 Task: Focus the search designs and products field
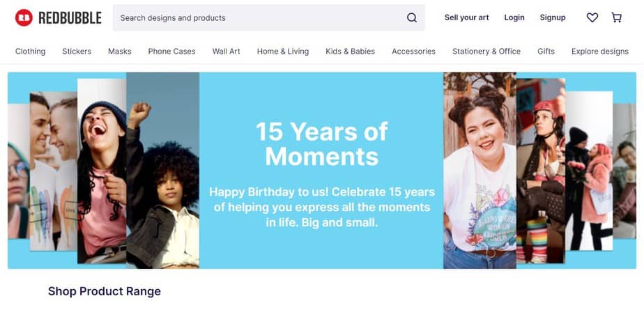(258, 17)
